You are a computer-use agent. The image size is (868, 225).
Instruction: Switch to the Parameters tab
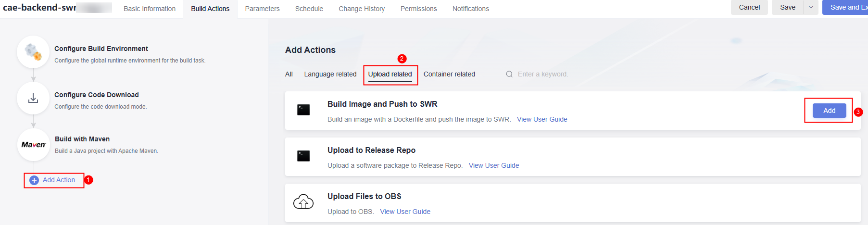coord(262,9)
